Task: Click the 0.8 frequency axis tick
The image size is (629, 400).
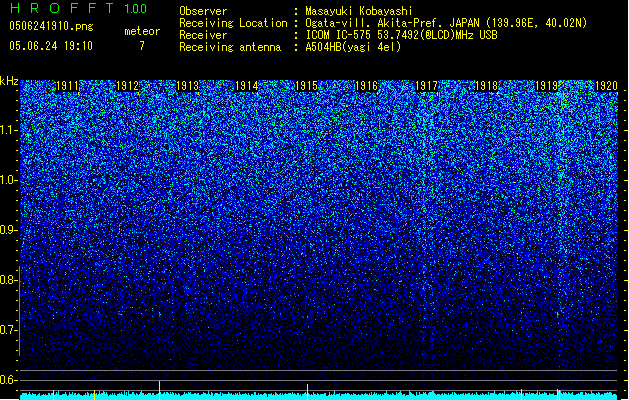Action: coord(9,280)
